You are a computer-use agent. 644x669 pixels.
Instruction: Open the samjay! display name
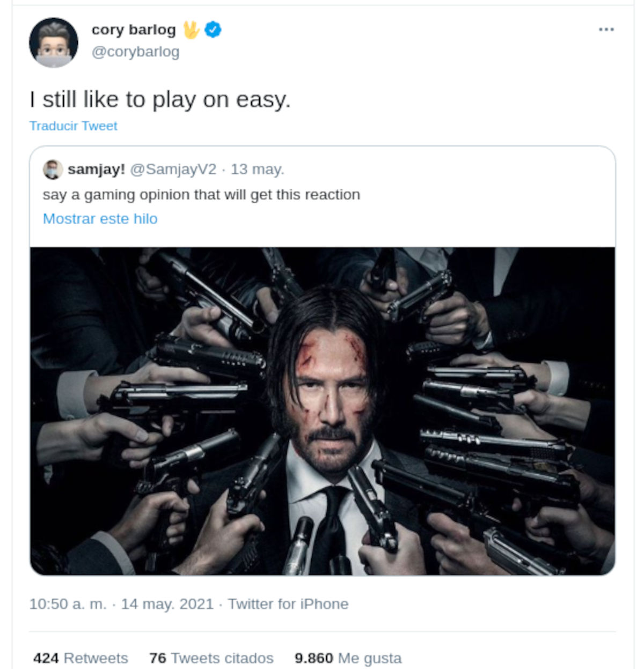point(96,170)
